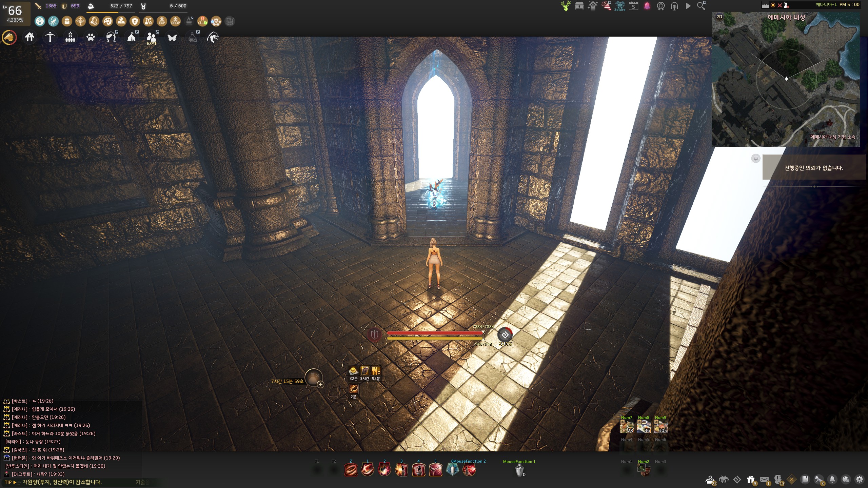Use the Num8 quick slot item
The image size is (868, 488).
644,426
